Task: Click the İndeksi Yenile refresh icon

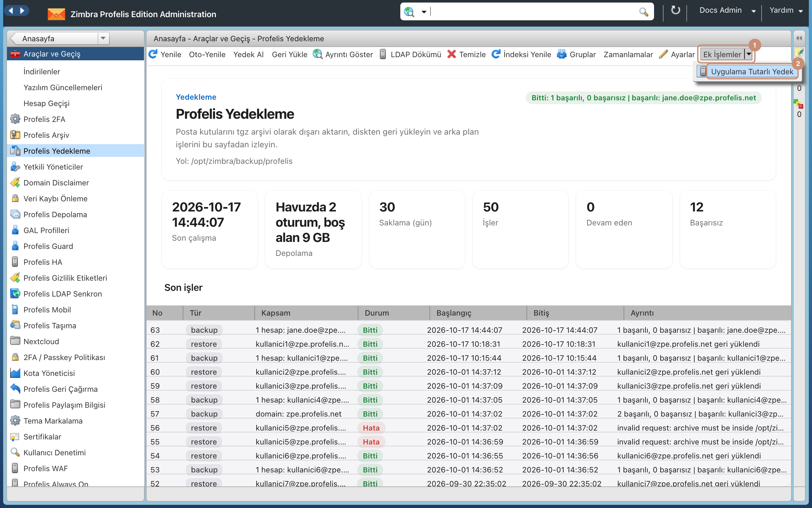Action: pos(496,54)
